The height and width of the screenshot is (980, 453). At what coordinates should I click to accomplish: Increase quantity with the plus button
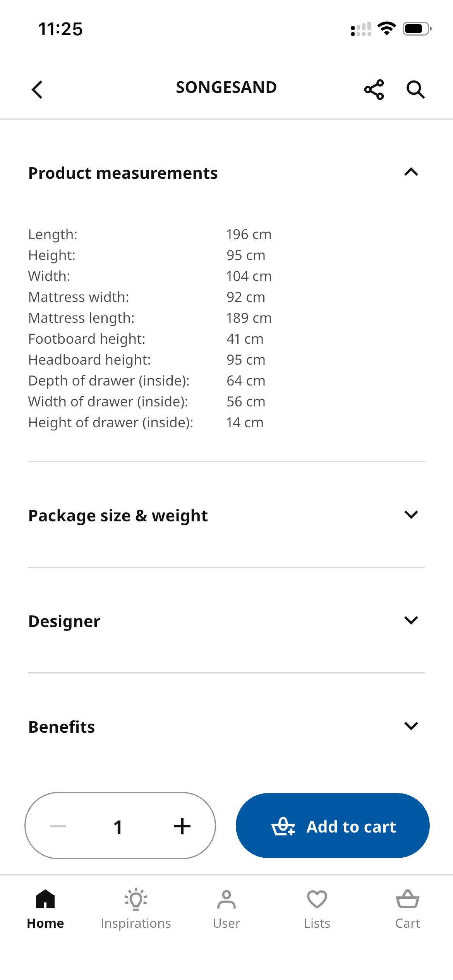182,826
